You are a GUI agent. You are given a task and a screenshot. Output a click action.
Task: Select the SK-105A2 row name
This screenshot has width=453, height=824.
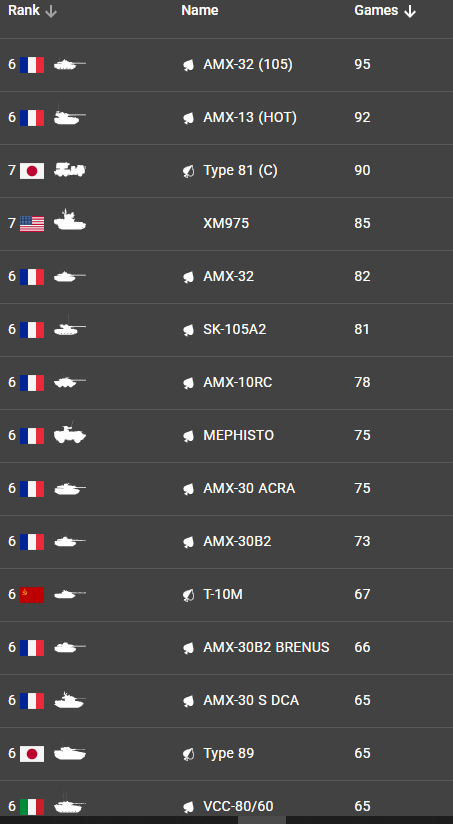tap(235, 329)
